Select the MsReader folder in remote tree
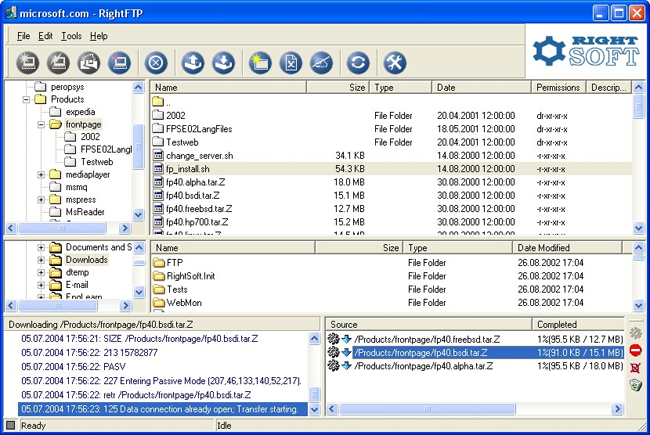 85,212
